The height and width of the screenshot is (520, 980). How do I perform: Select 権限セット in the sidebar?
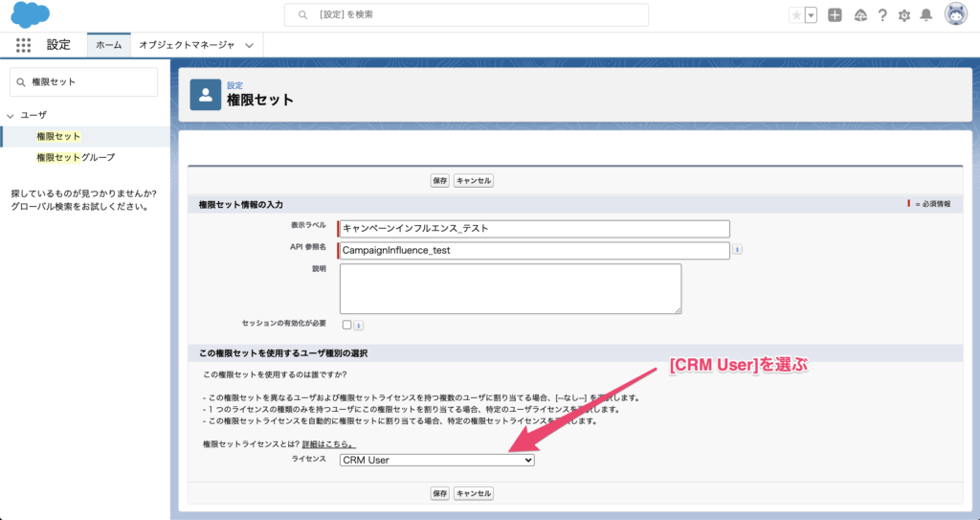tap(58, 136)
